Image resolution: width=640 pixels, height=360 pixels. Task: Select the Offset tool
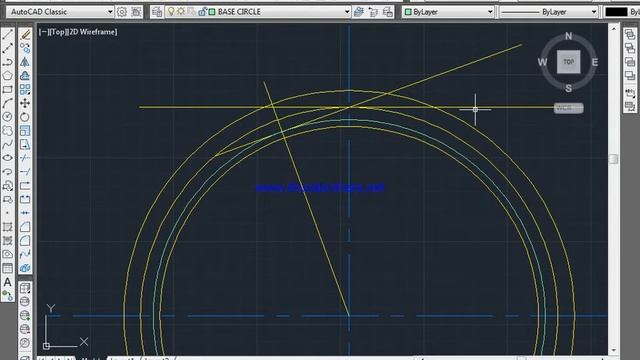[x=25, y=76]
